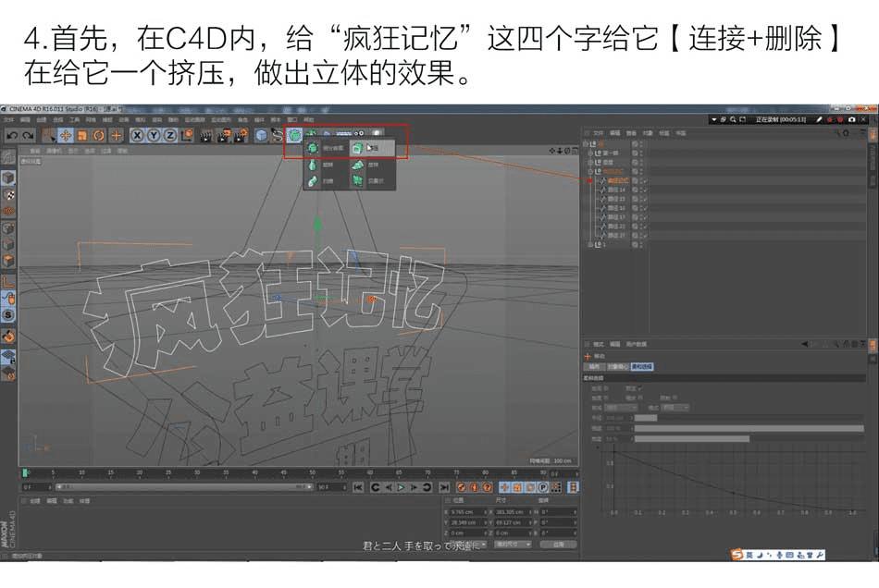Choose Loft in the generator popup
The height and width of the screenshot is (588, 879).
372,165
